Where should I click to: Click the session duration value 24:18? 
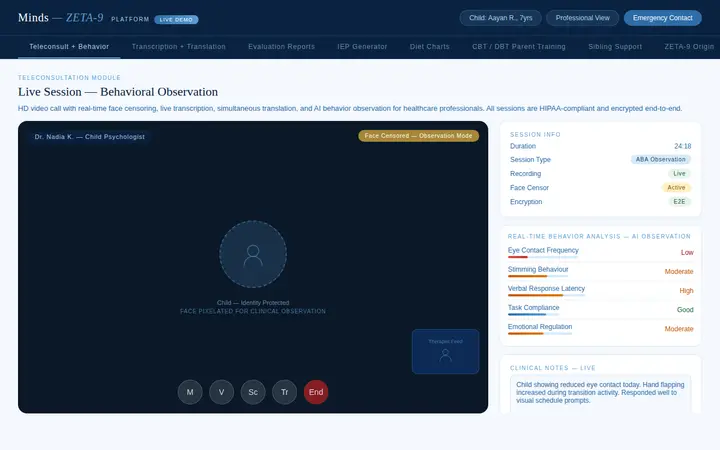(682, 146)
